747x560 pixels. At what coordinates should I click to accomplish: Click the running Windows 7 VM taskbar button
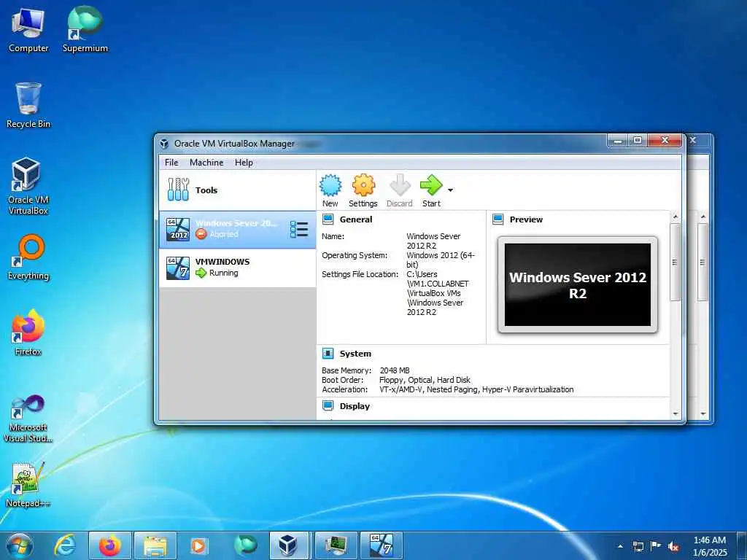(x=381, y=545)
